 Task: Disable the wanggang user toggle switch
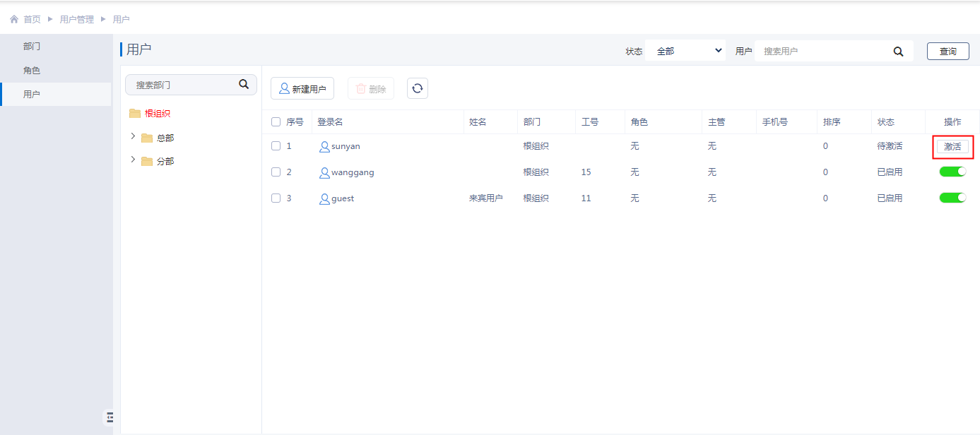click(x=952, y=172)
